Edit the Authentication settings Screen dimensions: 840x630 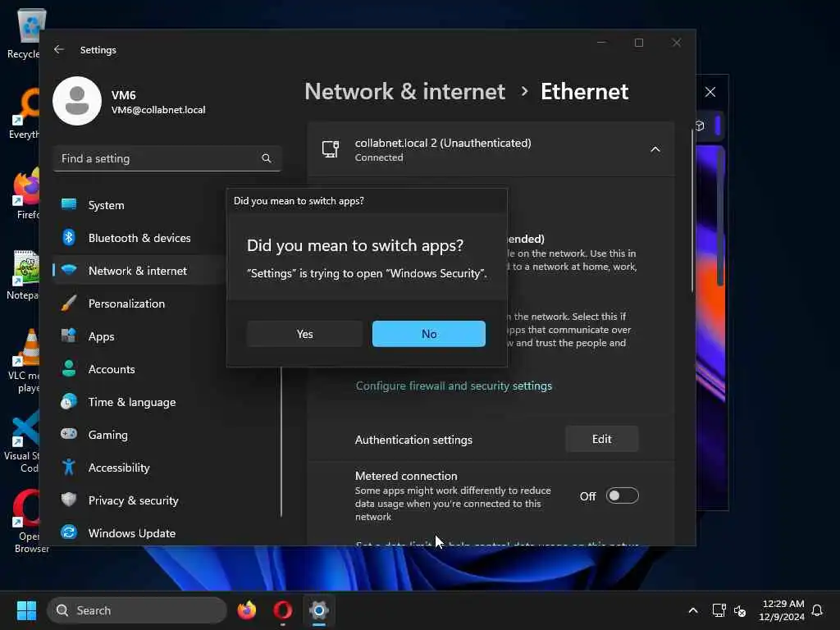click(601, 439)
